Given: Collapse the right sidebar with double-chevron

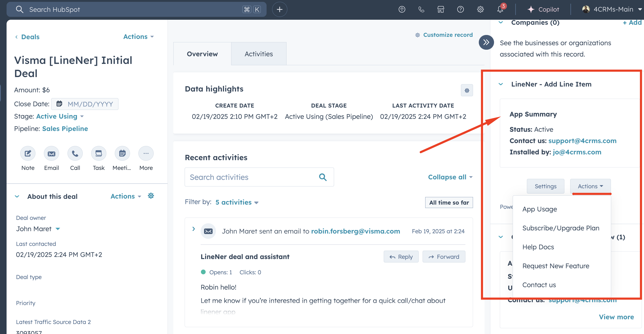Looking at the screenshot, I should [x=486, y=42].
